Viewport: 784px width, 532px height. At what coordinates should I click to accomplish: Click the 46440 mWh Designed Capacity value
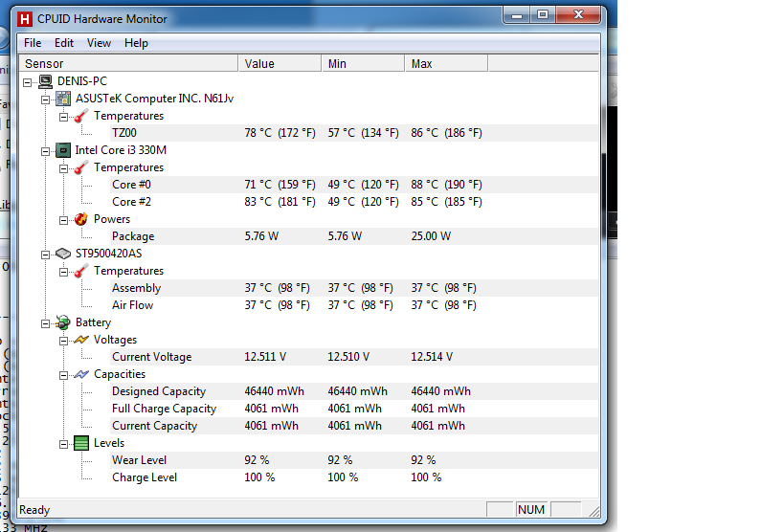point(274,391)
